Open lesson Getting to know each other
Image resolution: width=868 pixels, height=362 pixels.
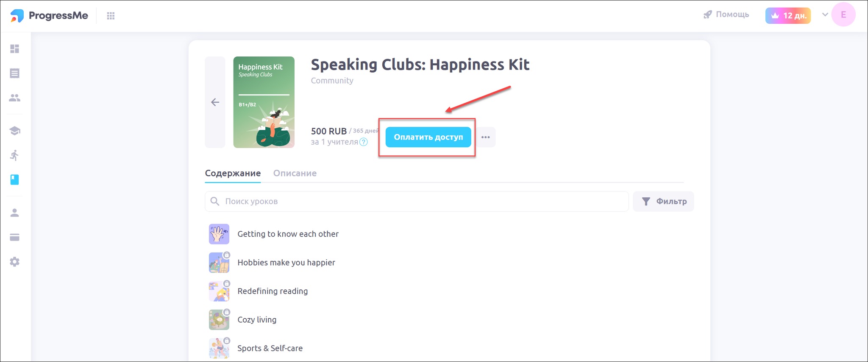tap(288, 234)
